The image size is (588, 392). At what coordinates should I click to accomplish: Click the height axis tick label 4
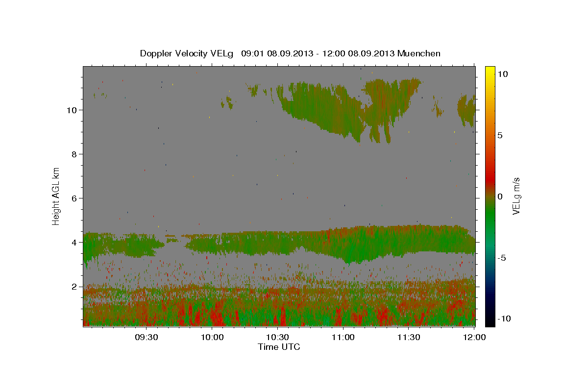(74, 243)
